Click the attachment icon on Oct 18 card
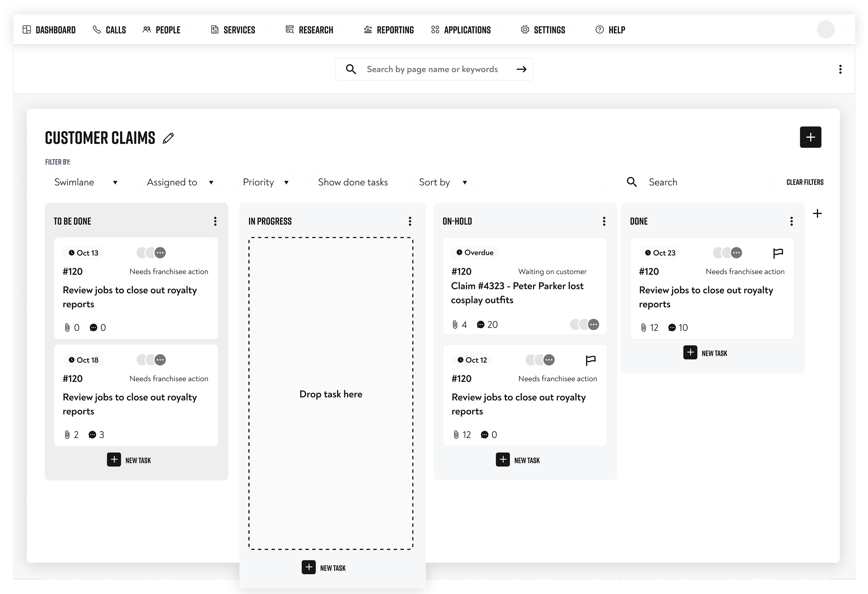 [67, 435]
